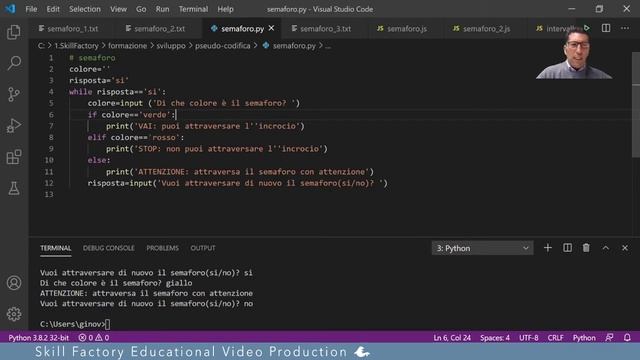Click sviluppo in breadcrumb
640x360 pixels.
tap(171, 46)
